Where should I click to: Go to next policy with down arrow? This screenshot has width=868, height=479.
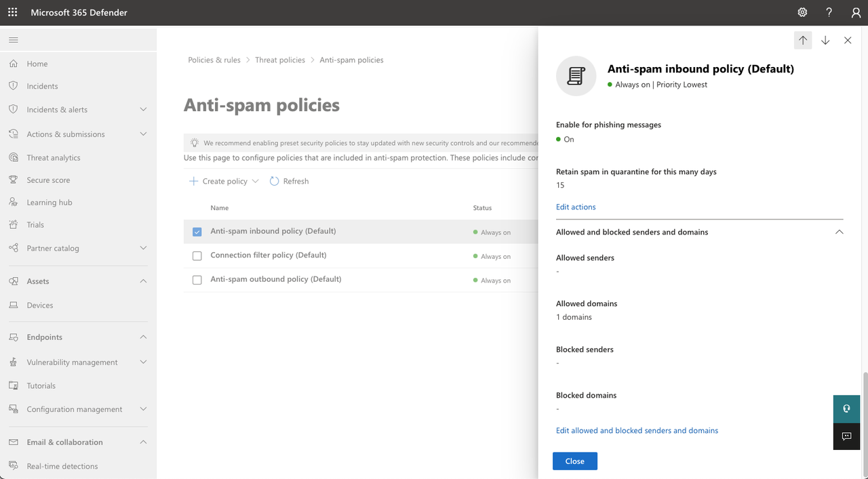pos(825,41)
